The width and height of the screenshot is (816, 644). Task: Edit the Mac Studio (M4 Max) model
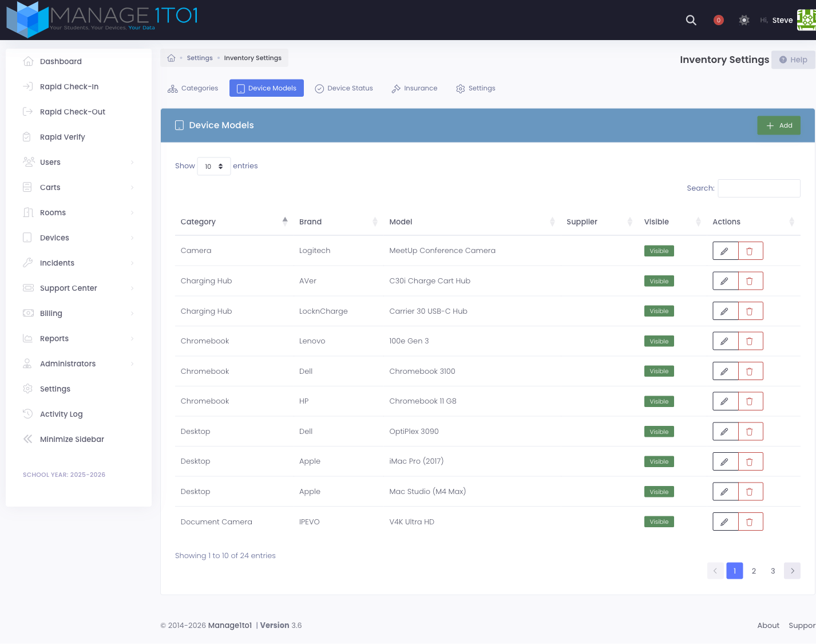(x=725, y=492)
